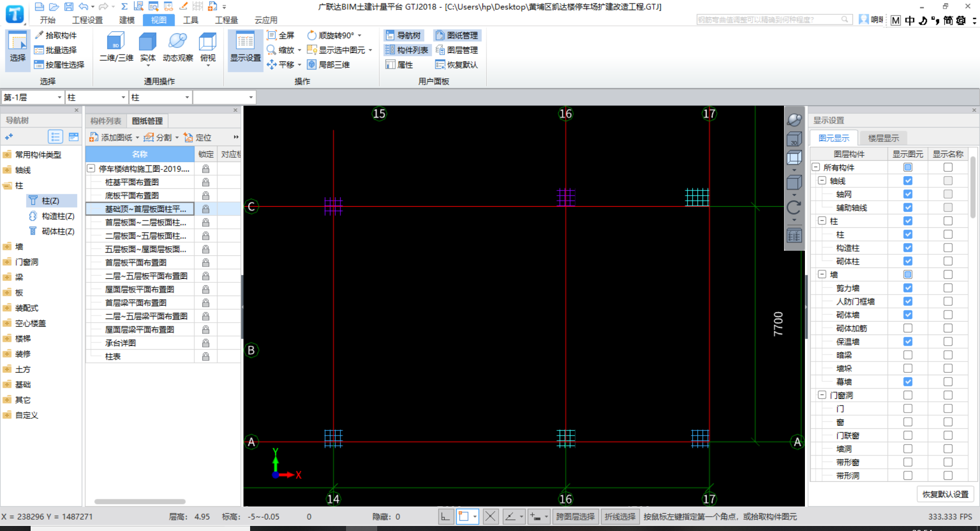Click 按属性选择 select by attribute
The image size is (980, 531).
coord(59,65)
